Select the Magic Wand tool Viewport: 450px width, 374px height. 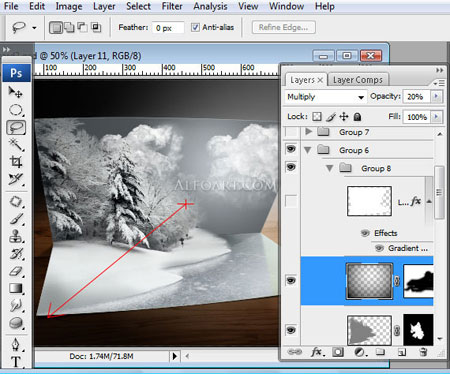click(15, 145)
